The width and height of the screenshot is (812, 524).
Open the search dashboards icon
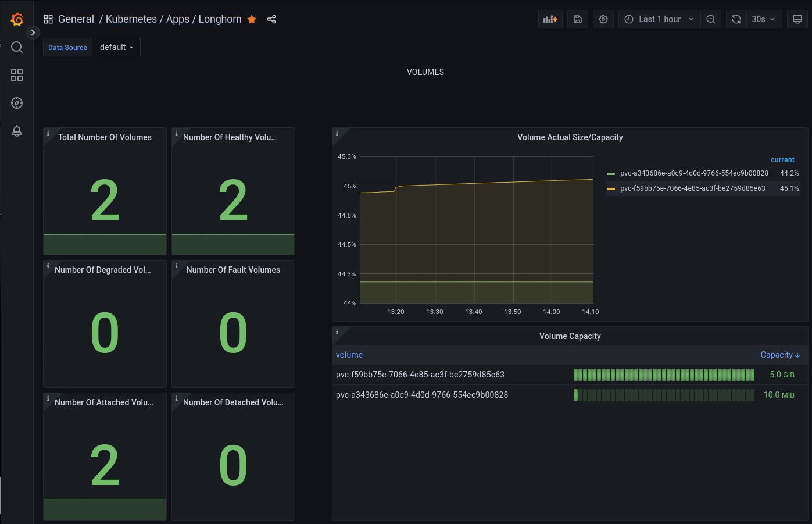[17, 47]
